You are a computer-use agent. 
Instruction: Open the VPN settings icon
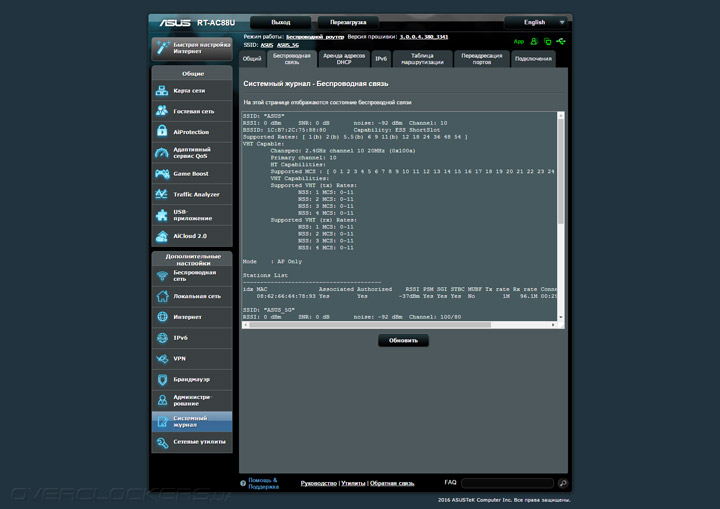[x=163, y=358]
